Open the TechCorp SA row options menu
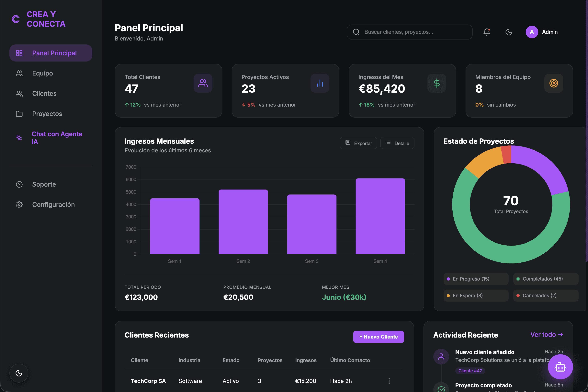 389,381
